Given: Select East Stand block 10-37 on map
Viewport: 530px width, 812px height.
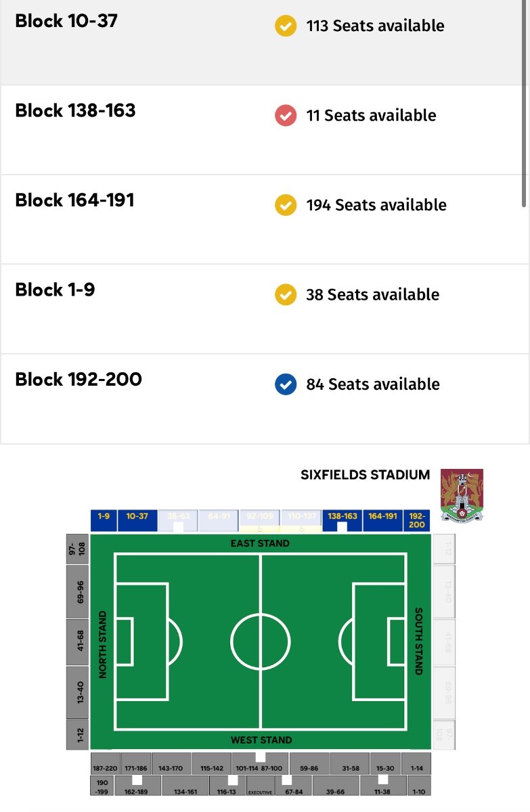Looking at the screenshot, I should (x=137, y=520).
